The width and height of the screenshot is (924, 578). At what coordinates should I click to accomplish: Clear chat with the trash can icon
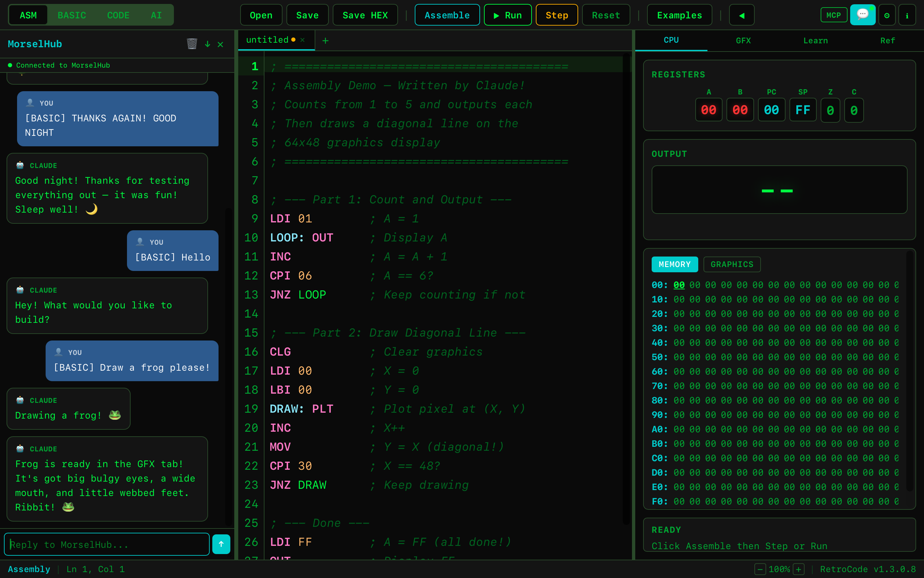pyautogui.click(x=193, y=44)
